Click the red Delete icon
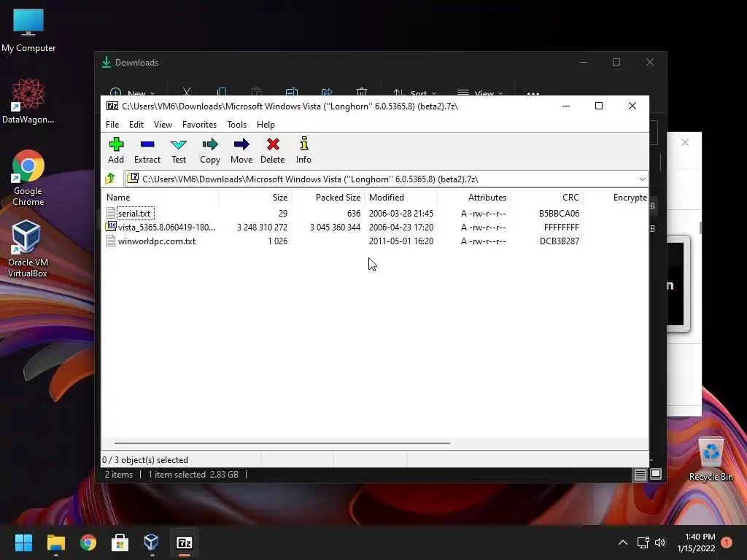Image resolution: width=747 pixels, height=560 pixels. [x=273, y=150]
